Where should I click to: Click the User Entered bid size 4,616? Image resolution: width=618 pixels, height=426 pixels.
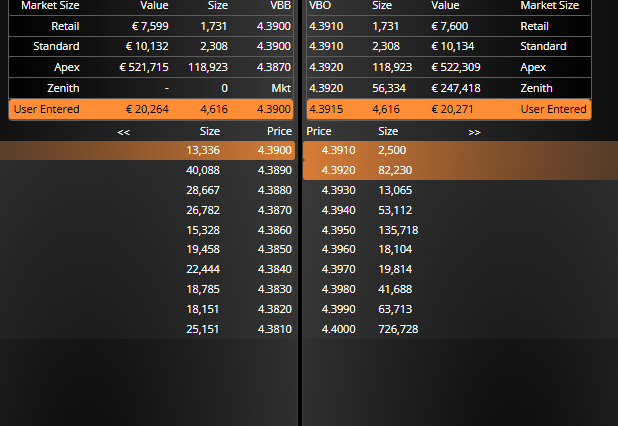(214, 109)
